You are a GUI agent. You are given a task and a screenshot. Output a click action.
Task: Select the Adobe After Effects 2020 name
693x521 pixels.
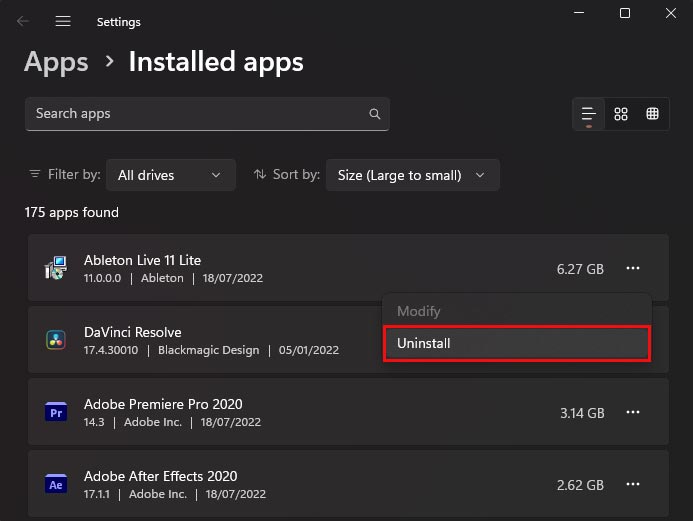tap(160, 476)
